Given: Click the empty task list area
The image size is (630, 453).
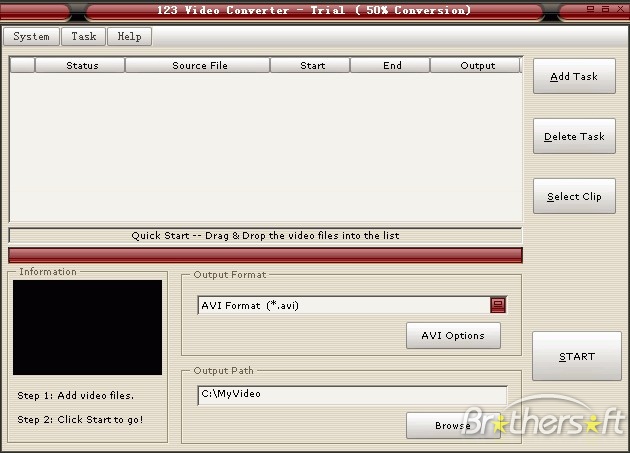Looking at the screenshot, I should (x=266, y=147).
